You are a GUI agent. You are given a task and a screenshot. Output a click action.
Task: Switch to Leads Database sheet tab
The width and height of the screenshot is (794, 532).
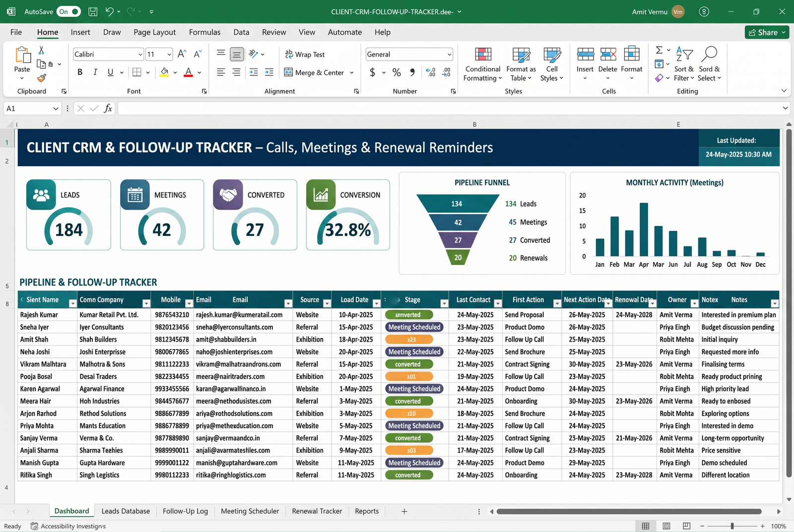coord(126,511)
